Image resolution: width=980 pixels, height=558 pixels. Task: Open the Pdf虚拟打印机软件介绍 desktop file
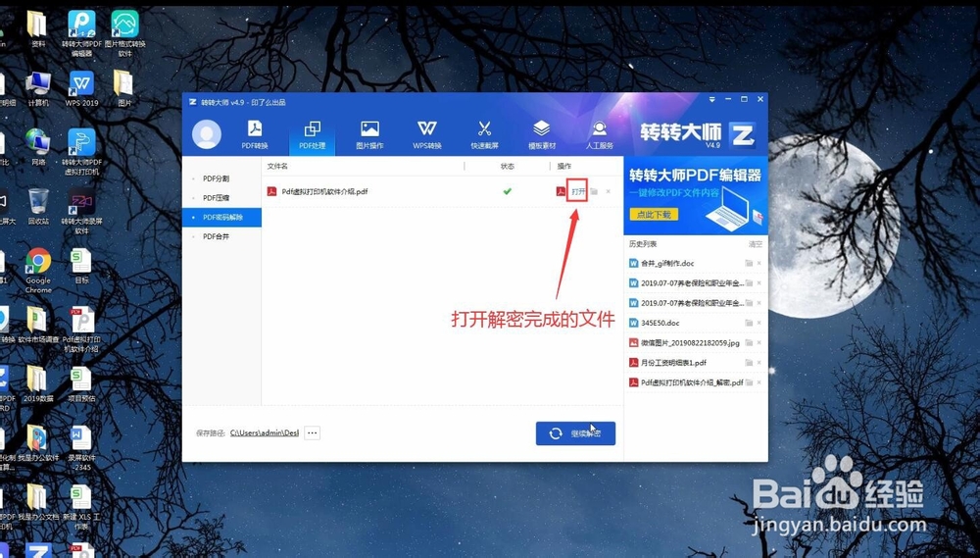click(x=81, y=330)
